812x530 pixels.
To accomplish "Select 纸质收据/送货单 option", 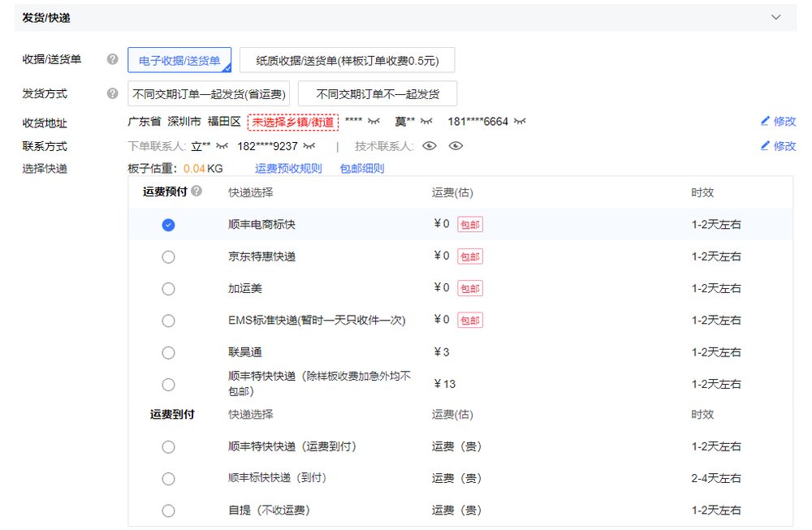I will (347, 61).
